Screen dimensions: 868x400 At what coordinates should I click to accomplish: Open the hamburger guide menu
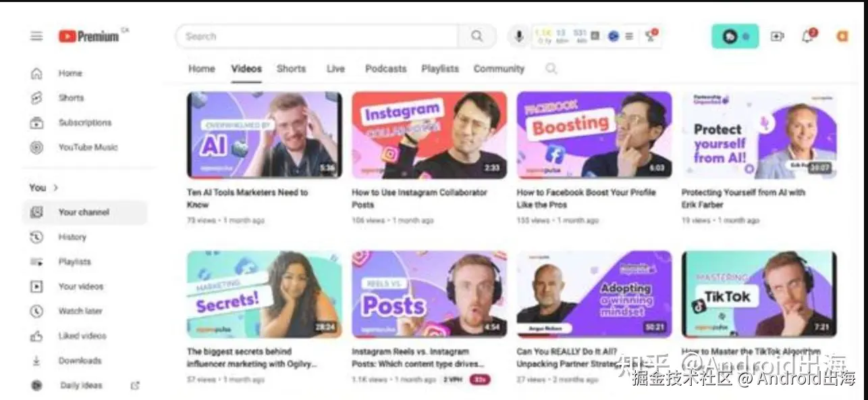click(36, 36)
